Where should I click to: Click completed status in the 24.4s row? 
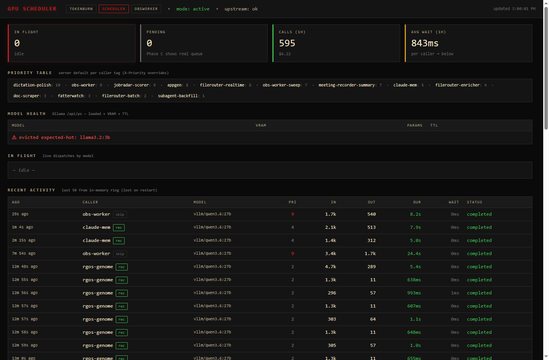click(x=479, y=254)
